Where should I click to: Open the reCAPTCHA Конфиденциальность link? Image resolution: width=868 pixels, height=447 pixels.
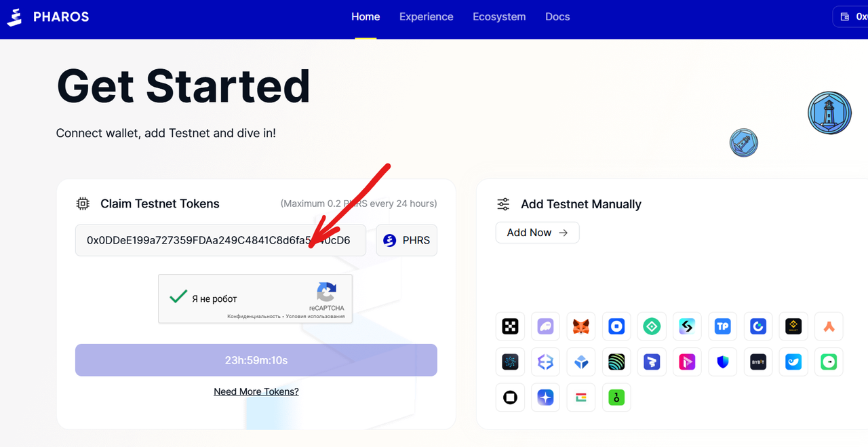point(254,316)
